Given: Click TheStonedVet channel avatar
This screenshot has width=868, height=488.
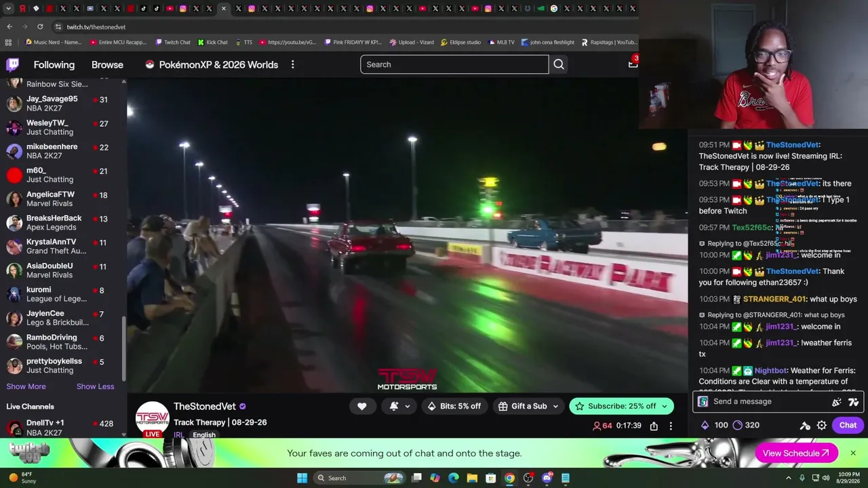Looking at the screenshot, I should coord(152,419).
